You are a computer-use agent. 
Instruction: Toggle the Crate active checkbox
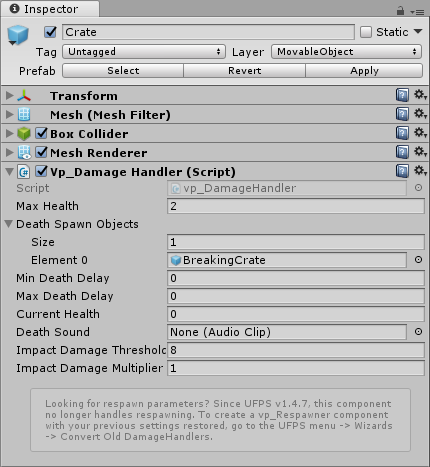tap(50, 32)
